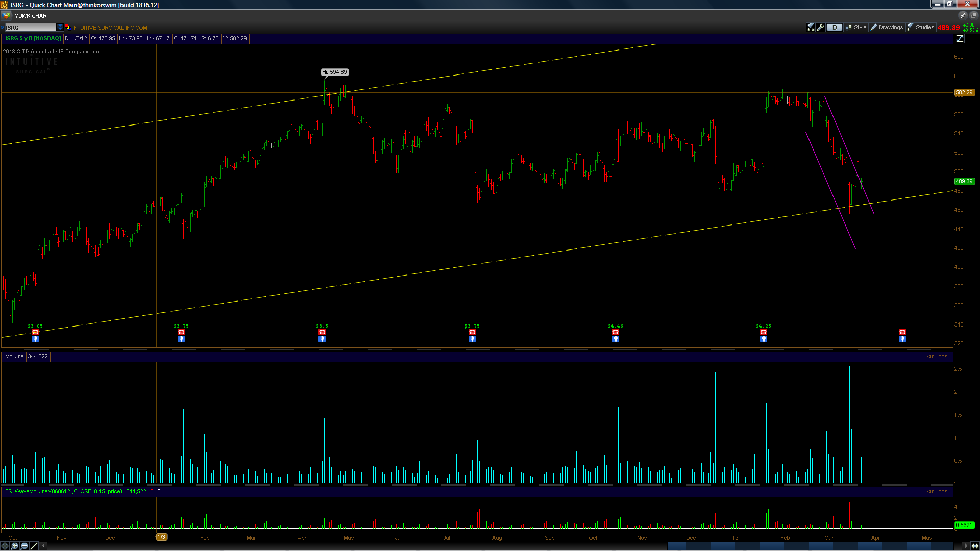This screenshot has width=980, height=551.
Task: Click the $4.25 earnings estimate label
Action: 764,326
